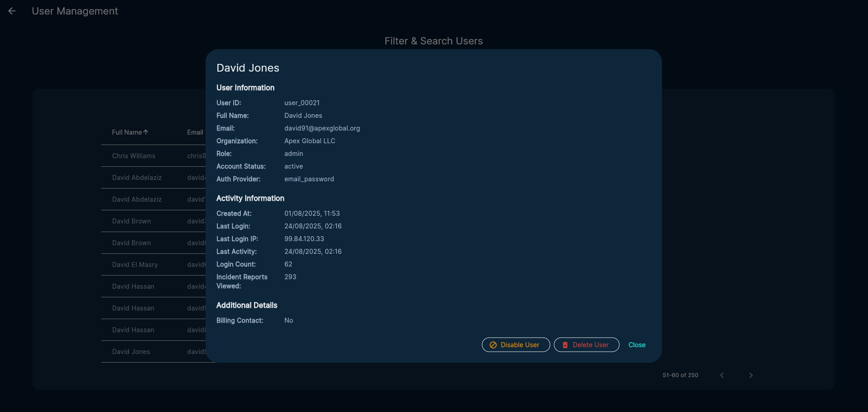Viewport: 868px width, 412px height.
Task: Click the User Management page title
Action: click(75, 11)
